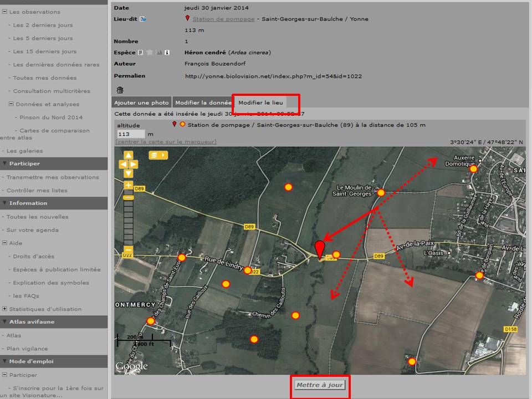Collapse the Participer subsection under Mode d'emploi
Viewport: 532px width, 399px height.
point(5,375)
